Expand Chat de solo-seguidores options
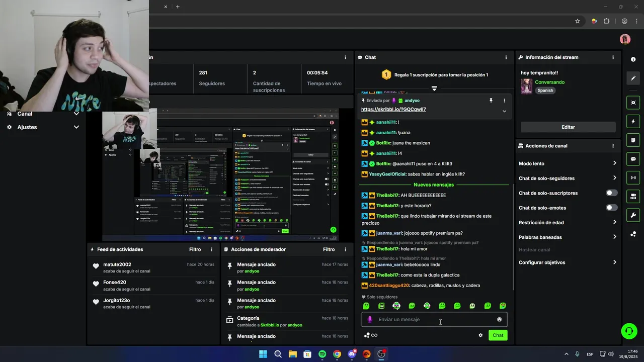Viewport: 644px width, 362px height. coord(615,178)
